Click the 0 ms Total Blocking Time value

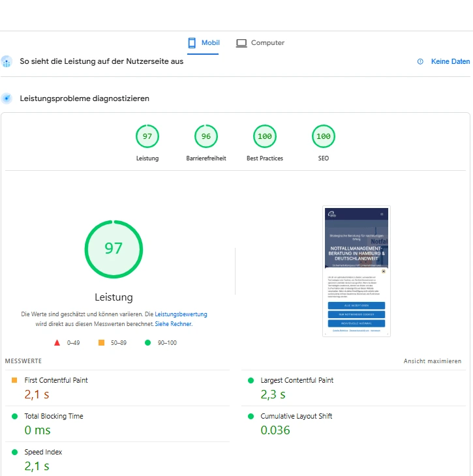37,430
